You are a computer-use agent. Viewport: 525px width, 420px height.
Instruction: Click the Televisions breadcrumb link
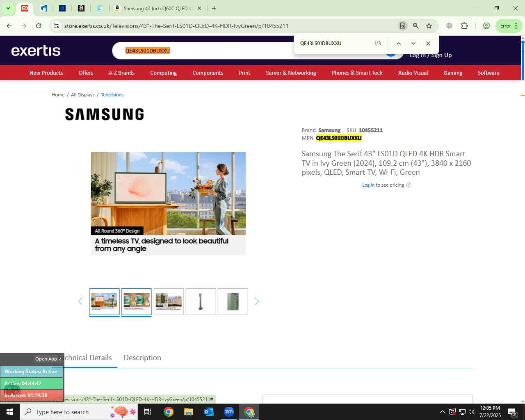coord(112,95)
